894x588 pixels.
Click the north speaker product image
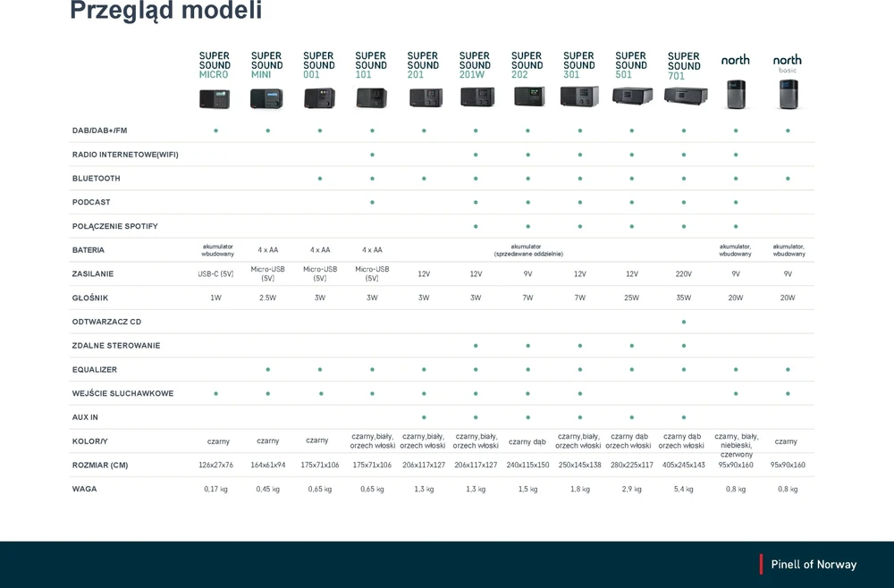[736, 94]
